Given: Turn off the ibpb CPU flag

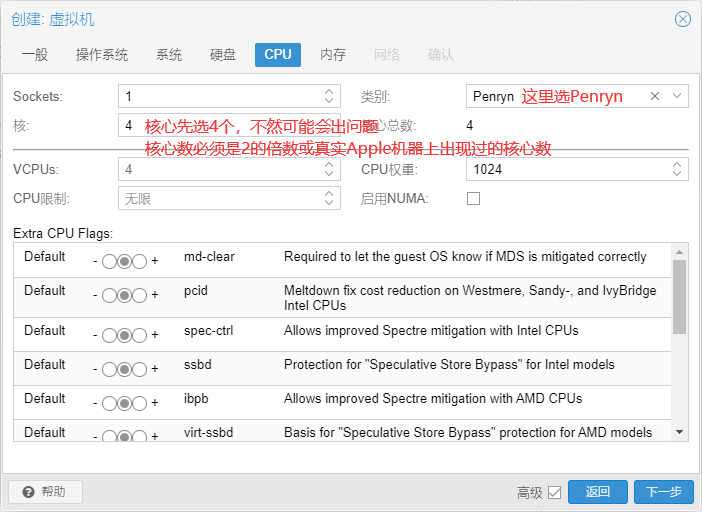Looking at the screenshot, I should 109,404.
